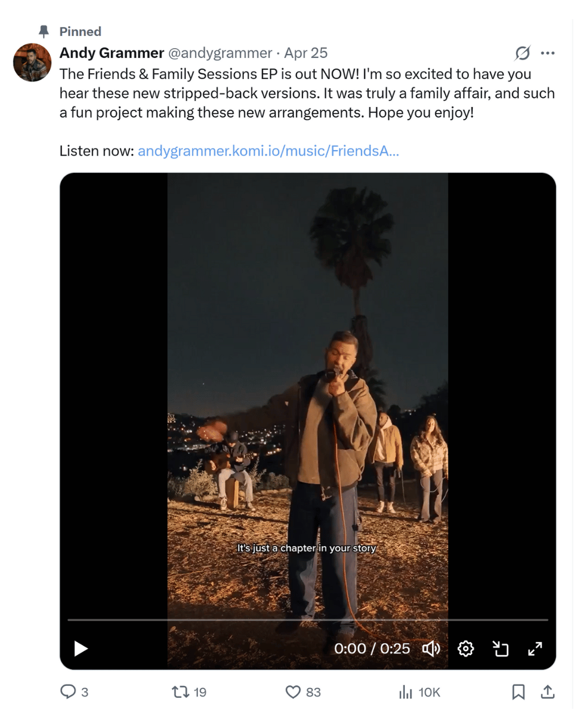Click the @andygrammer handle
Image resolution: width=582 pixels, height=728 pixels.
coord(221,53)
